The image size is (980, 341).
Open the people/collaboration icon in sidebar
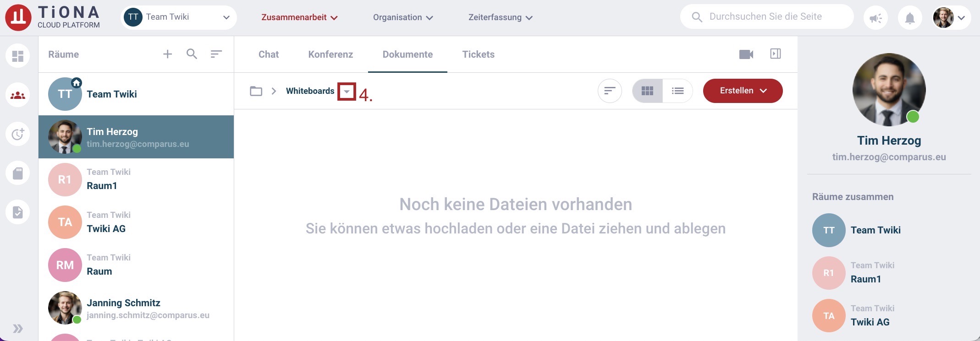coord(18,95)
